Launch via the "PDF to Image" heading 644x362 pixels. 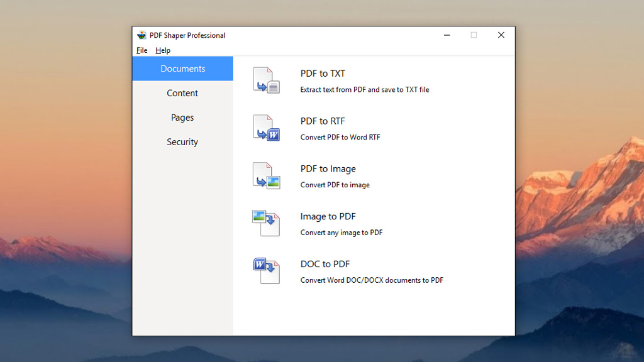(328, 169)
